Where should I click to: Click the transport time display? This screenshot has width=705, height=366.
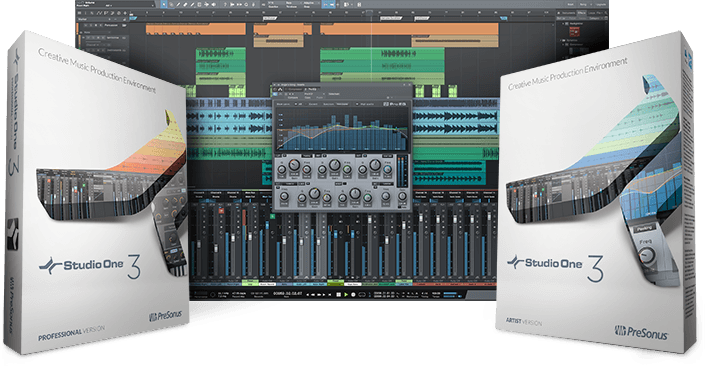click(x=287, y=294)
